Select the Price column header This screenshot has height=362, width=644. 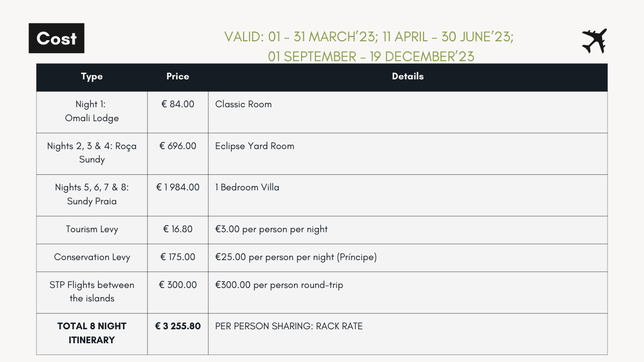[x=178, y=77]
